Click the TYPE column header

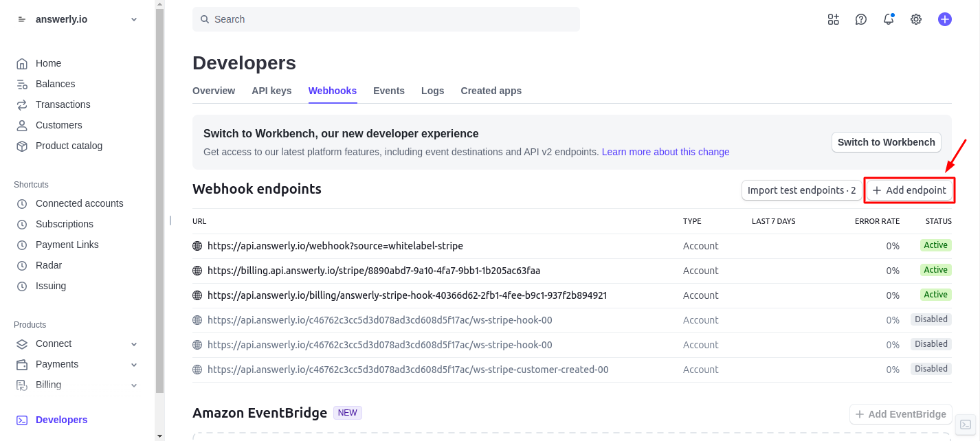click(692, 221)
